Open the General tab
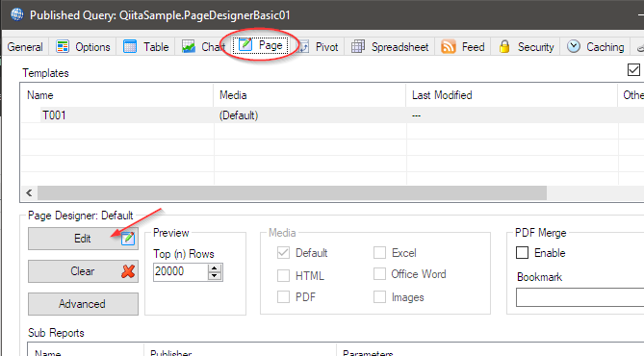Screen dimensions: 644x356 tap(25, 47)
